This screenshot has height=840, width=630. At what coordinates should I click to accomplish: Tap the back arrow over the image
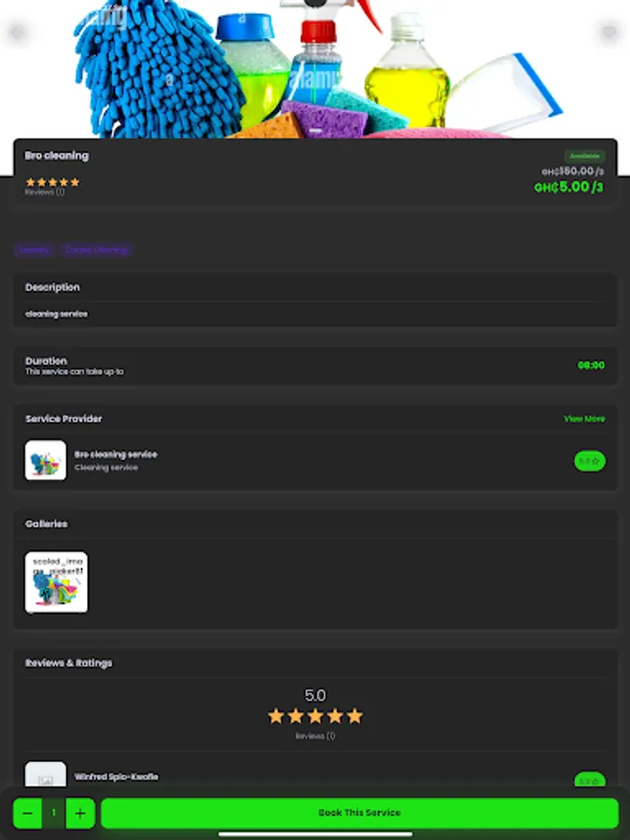point(17,32)
